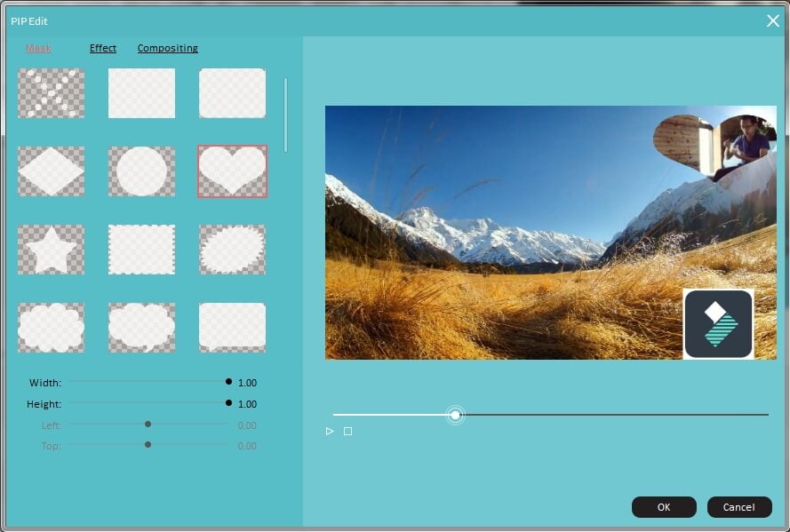The image size is (790, 532).
Task: Open the Compositing tab
Action: click(x=167, y=48)
